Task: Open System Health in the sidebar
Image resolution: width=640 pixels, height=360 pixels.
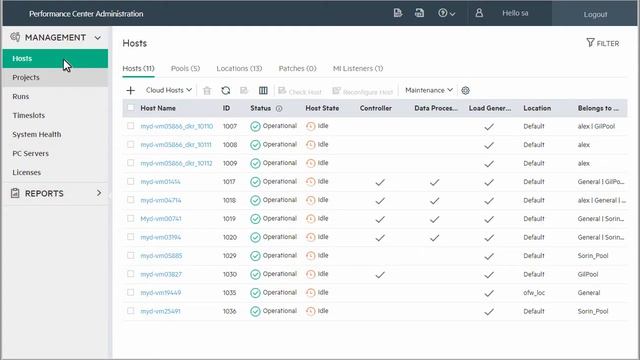Action: coord(55,134)
